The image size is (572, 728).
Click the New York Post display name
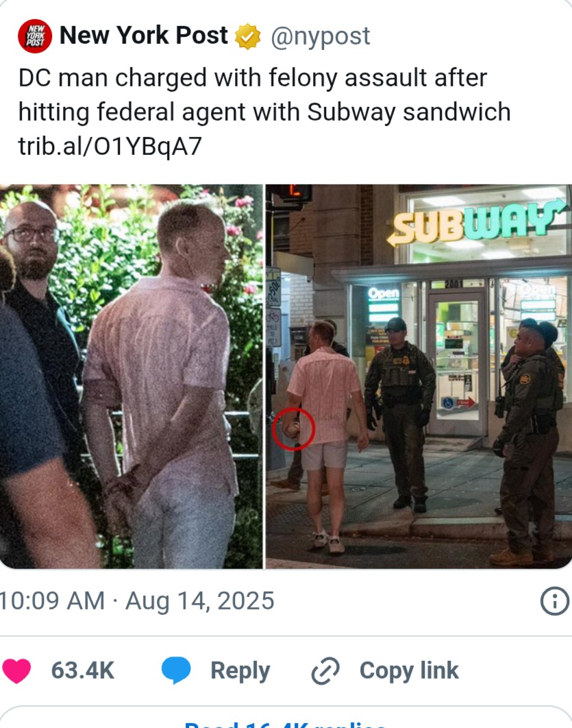pos(144,35)
